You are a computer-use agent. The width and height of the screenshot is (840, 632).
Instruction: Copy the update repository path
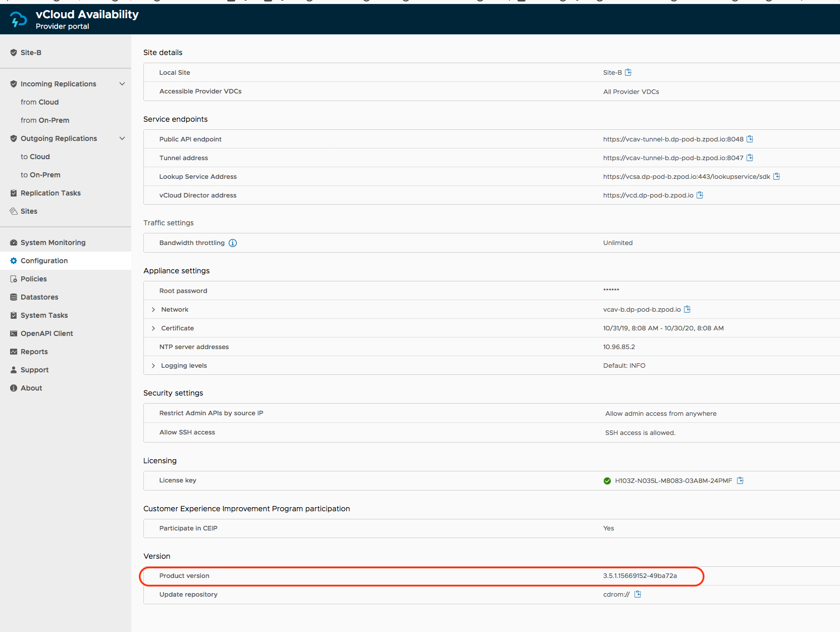(638, 594)
